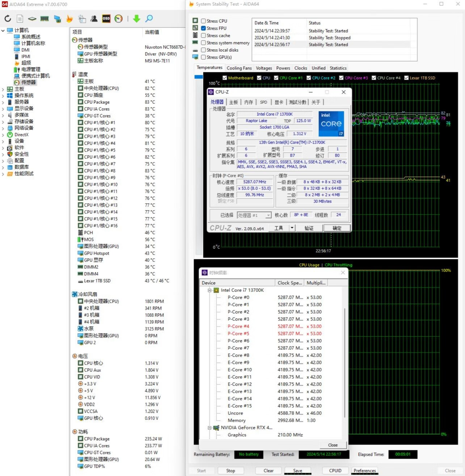Open the 内存 tab in CPU-Z

[248, 102]
